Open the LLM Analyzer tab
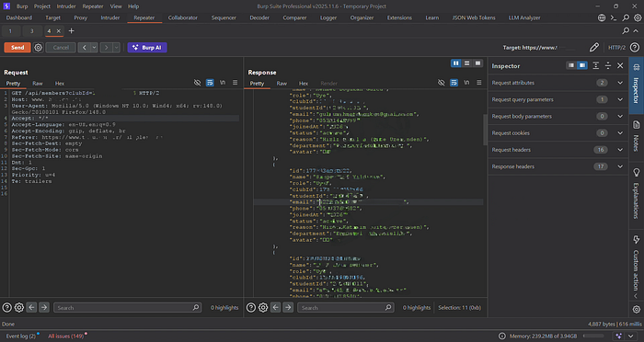The image size is (644, 342). (524, 17)
